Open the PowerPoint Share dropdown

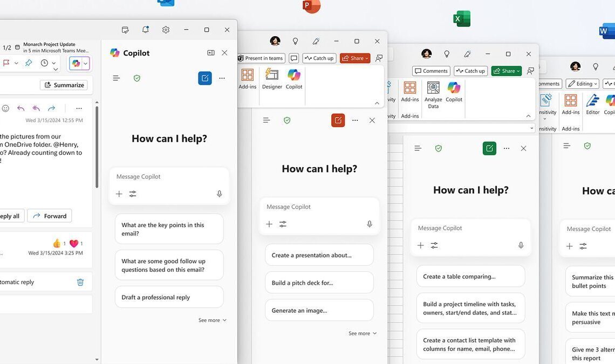(355, 58)
